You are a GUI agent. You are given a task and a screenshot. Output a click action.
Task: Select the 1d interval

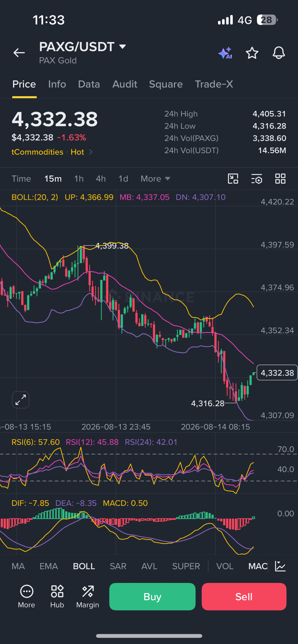coord(123,179)
